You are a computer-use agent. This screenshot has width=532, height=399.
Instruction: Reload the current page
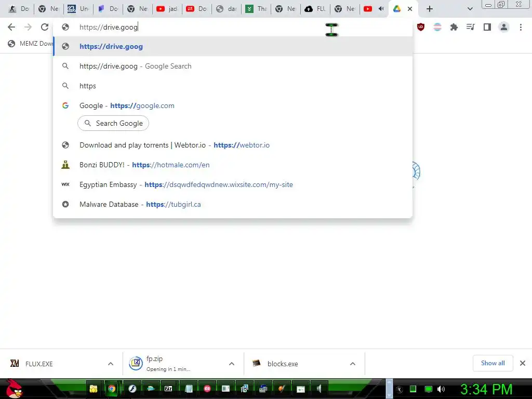(x=45, y=27)
